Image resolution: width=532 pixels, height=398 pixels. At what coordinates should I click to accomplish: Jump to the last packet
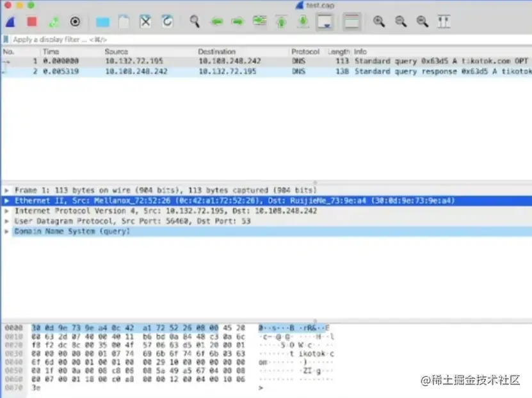click(303, 22)
